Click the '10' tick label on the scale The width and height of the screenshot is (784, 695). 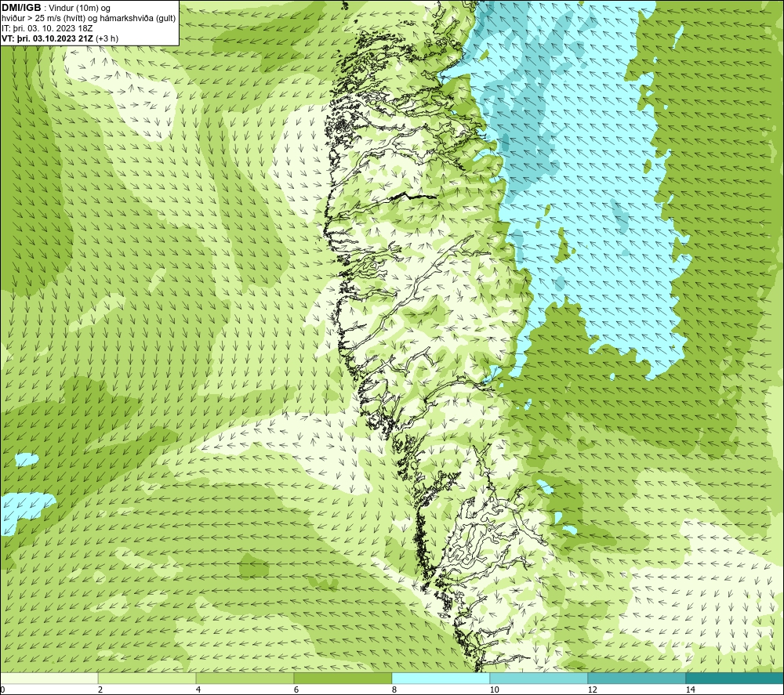tap(494, 690)
